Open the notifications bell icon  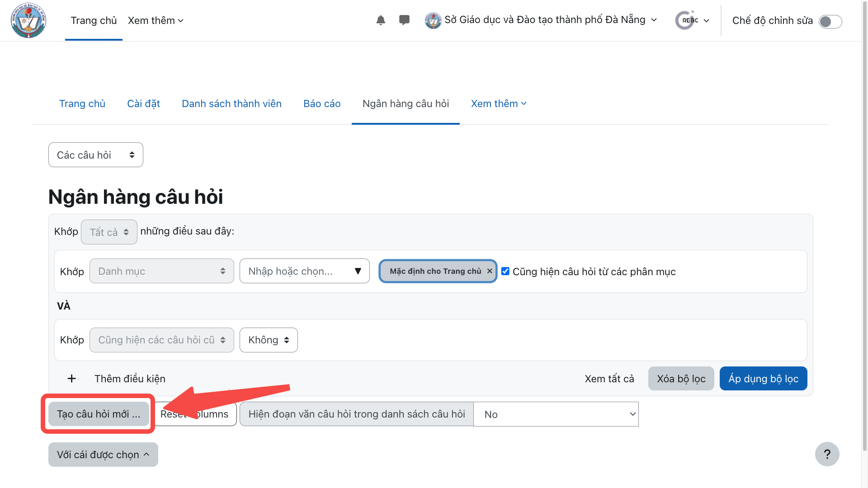381,20
